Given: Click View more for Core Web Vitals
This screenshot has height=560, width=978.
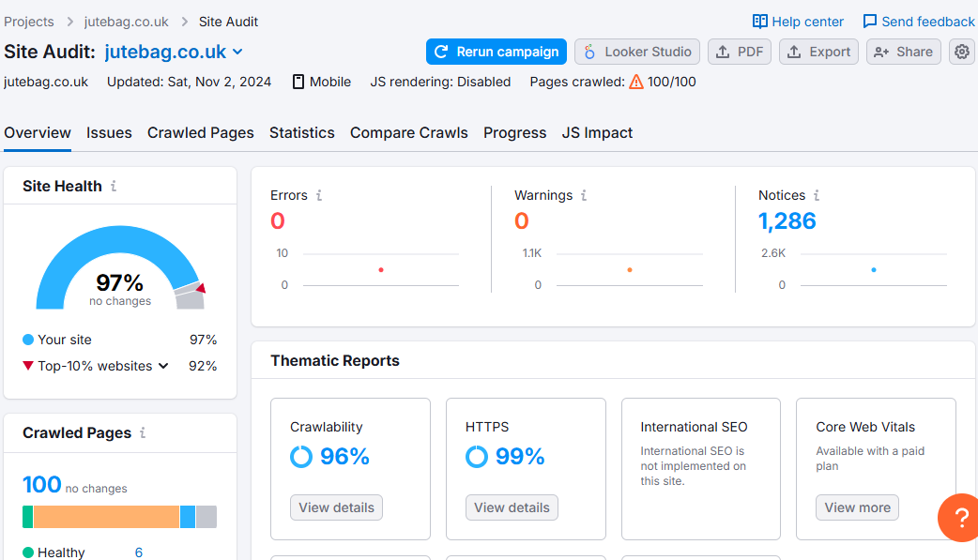Looking at the screenshot, I should [858, 507].
